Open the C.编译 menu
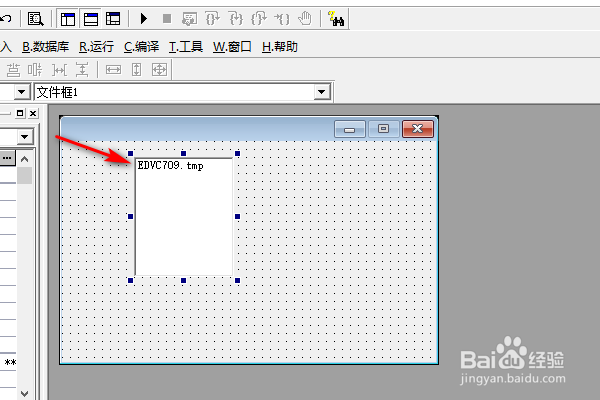The image size is (600, 400). tap(142, 47)
